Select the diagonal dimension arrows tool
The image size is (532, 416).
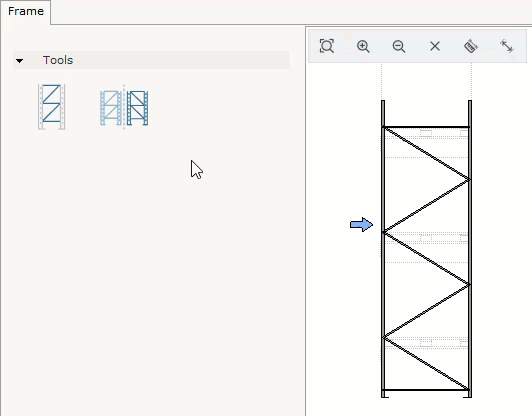coord(507,46)
